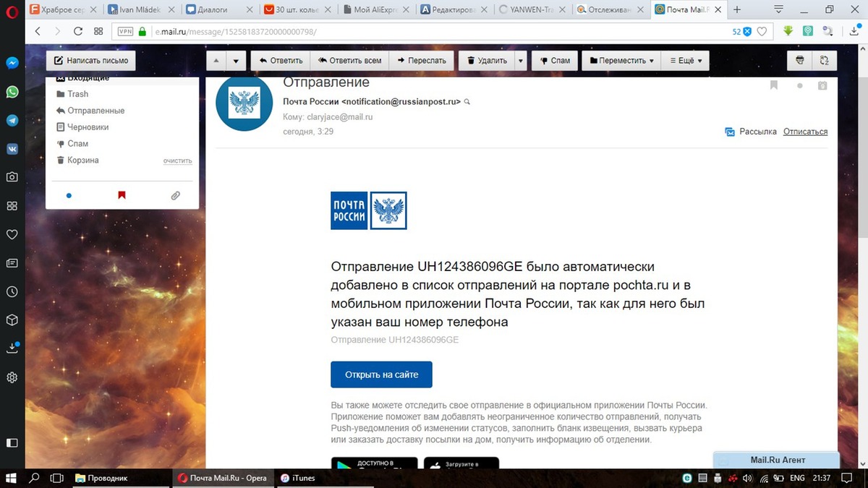Screen dimensions: 868x488
Task: Open Facebook Messenger in Opera sidebar
Action: tap(12, 64)
